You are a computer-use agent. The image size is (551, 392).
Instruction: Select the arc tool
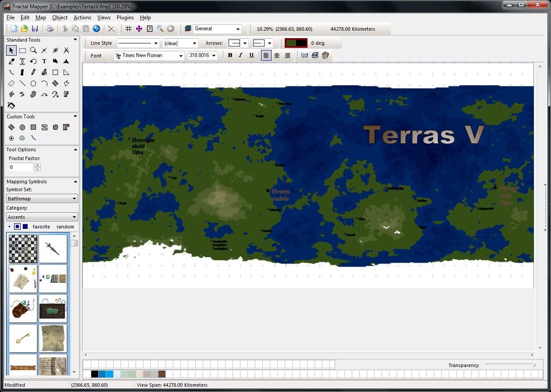pyautogui.click(x=44, y=83)
